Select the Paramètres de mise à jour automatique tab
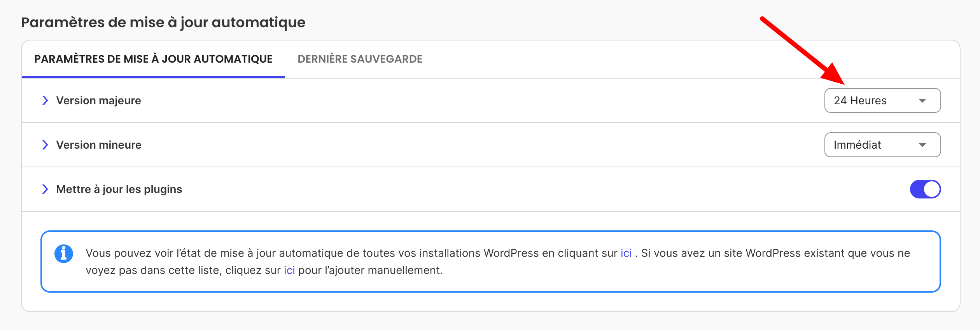This screenshot has height=330, width=980. [153, 59]
